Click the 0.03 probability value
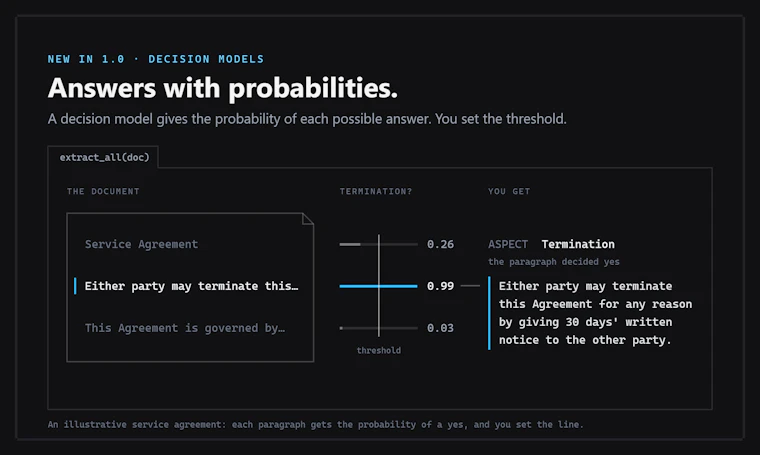 click(x=440, y=328)
